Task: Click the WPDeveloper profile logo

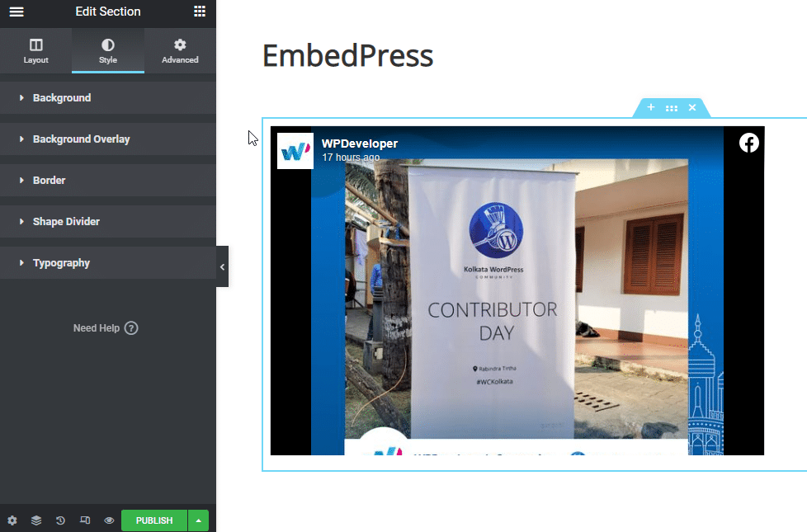Action: coord(295,151)
